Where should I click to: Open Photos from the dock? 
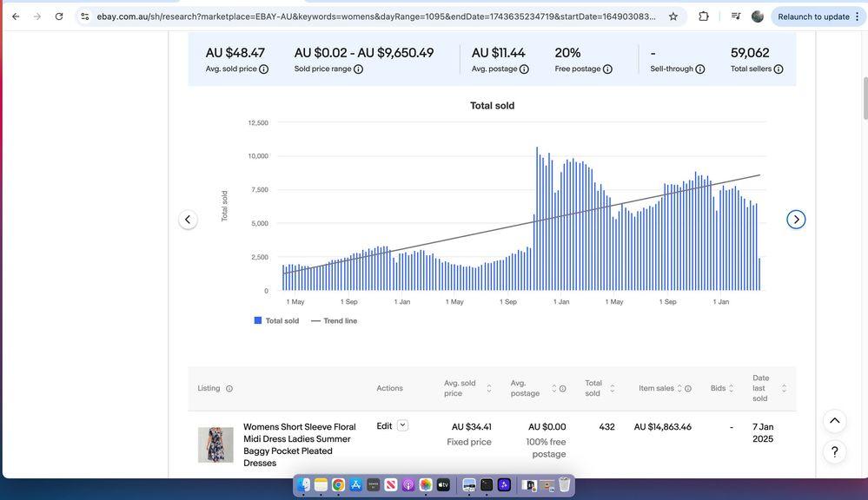coord(426,485)
